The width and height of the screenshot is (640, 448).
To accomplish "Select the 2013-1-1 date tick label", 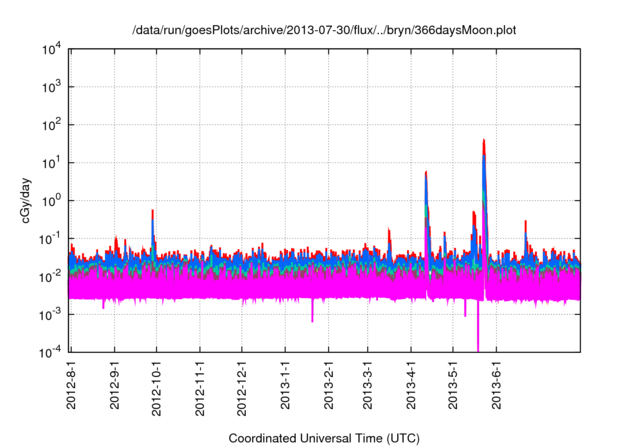I will point(285,388).
